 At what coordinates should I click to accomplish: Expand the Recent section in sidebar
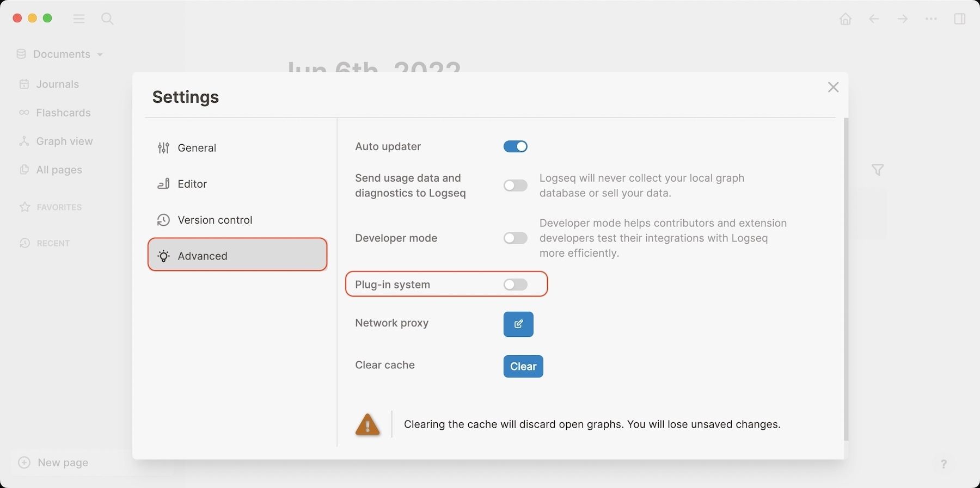(x=53, y=243)
